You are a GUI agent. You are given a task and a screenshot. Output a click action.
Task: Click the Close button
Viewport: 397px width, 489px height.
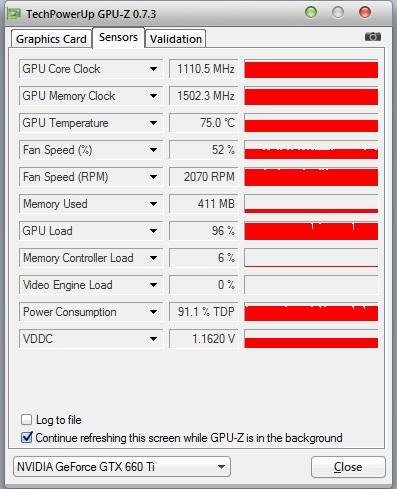(x=348, y=467)
